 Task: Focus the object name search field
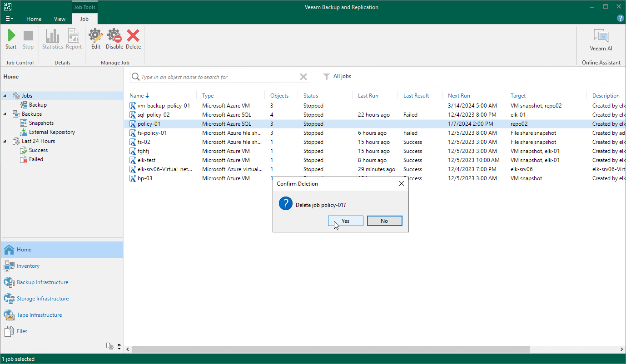[x=220, y=77]
